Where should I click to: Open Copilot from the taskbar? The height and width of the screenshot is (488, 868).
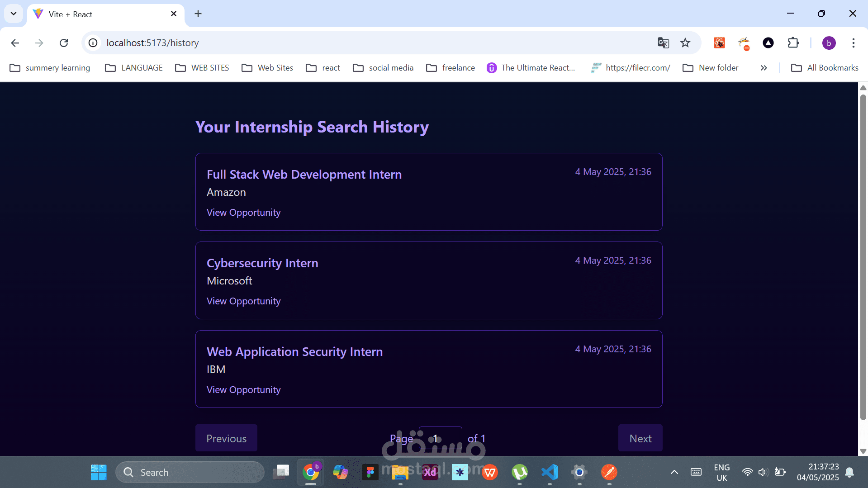tap(341, 472)
